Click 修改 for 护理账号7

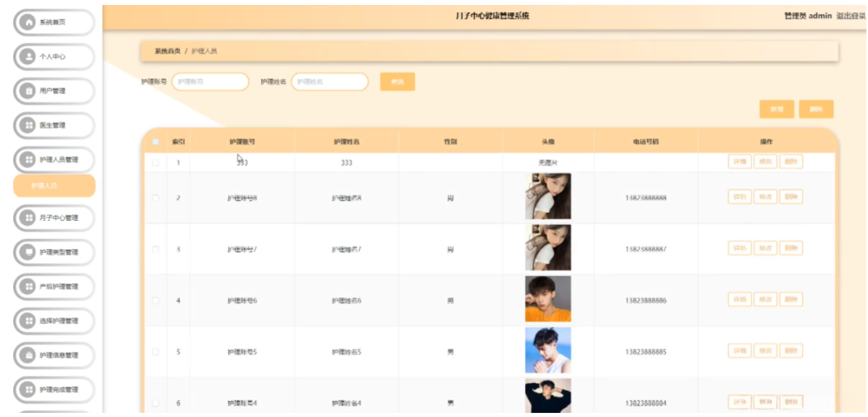pyautogui.click(x=766, y=248)
